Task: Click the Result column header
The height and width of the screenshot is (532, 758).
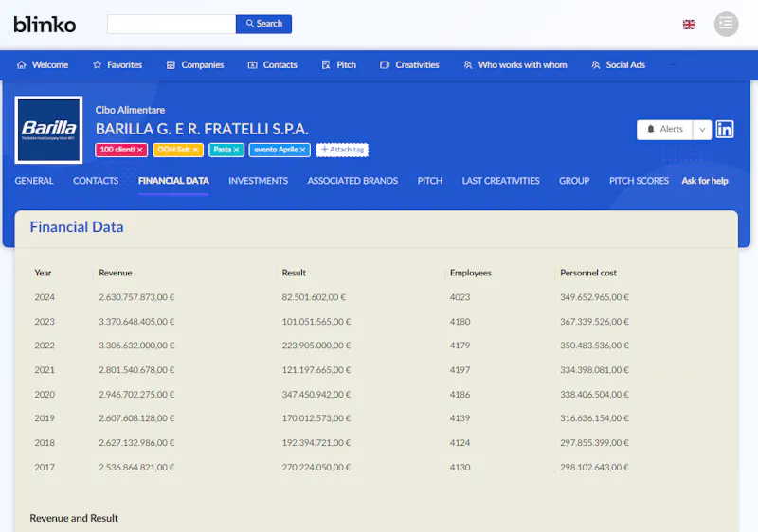Action: [x=294, y=273]
